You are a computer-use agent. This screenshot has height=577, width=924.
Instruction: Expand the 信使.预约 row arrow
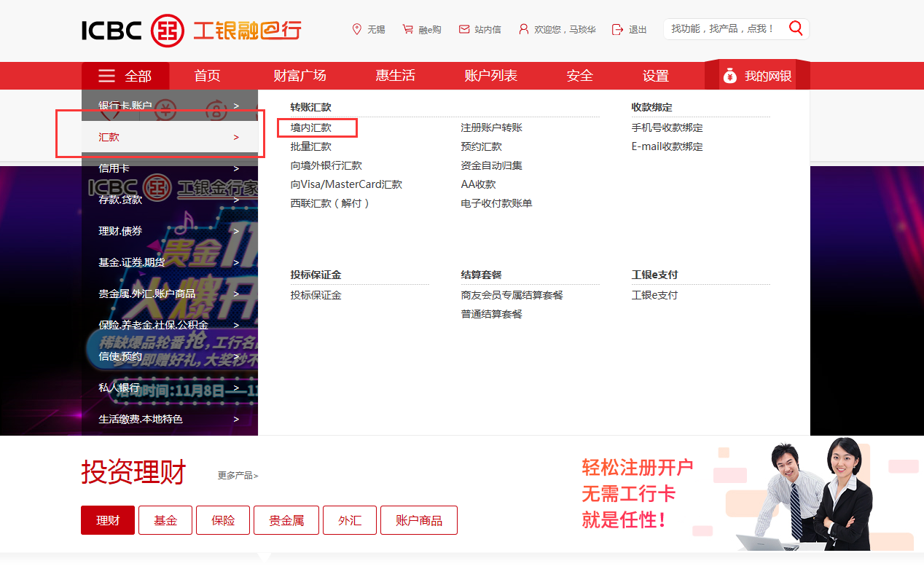click(x=236, y=356)
